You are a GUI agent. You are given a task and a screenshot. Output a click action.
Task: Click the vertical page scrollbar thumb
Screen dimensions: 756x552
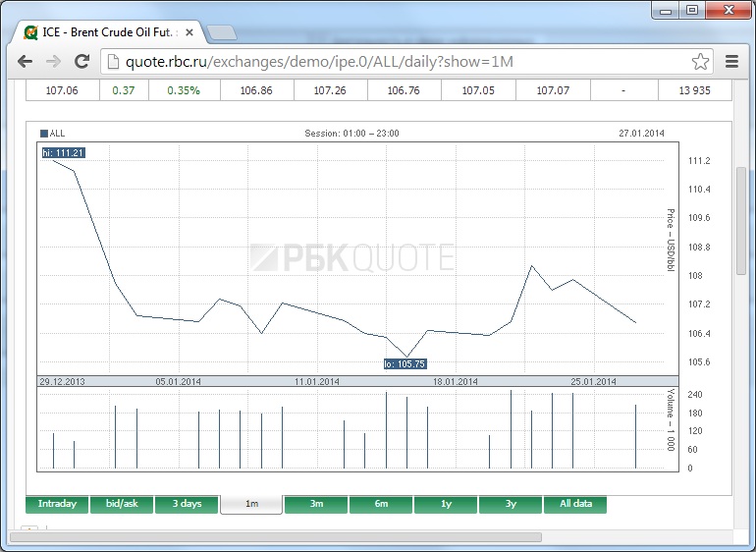point(741,221)
